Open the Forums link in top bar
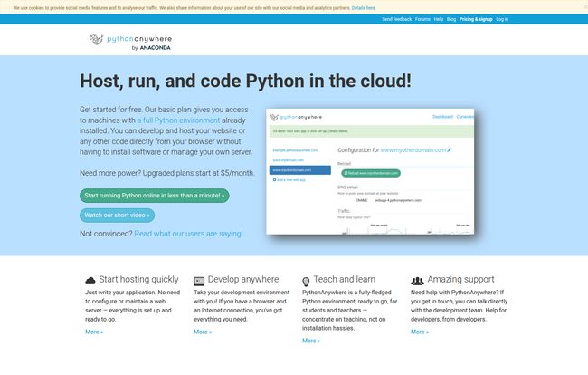The height and width of the screenshot is (375, 588). 422,19
